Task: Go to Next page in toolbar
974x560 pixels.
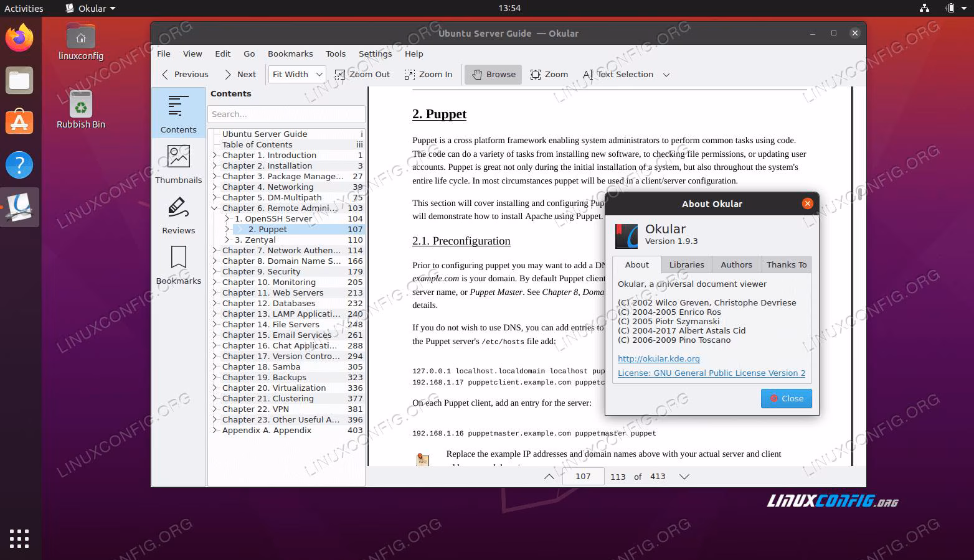Action: click(x=240, y=75)
